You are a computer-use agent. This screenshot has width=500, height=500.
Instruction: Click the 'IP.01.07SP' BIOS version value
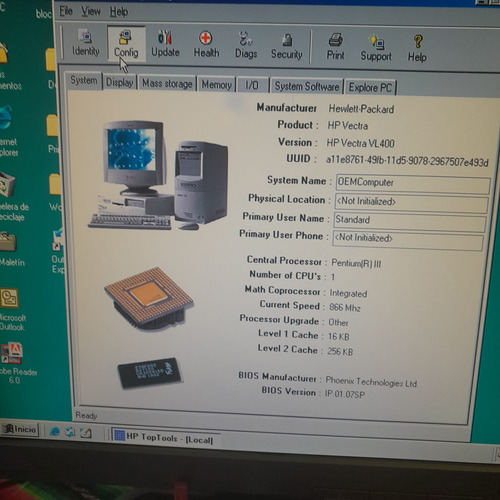click(x=345, y=394)
